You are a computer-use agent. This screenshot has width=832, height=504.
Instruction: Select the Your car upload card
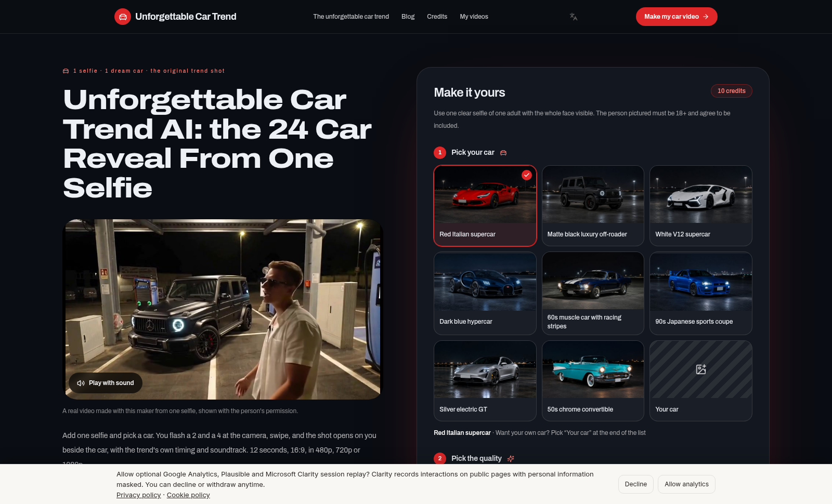tap(701, 381)
